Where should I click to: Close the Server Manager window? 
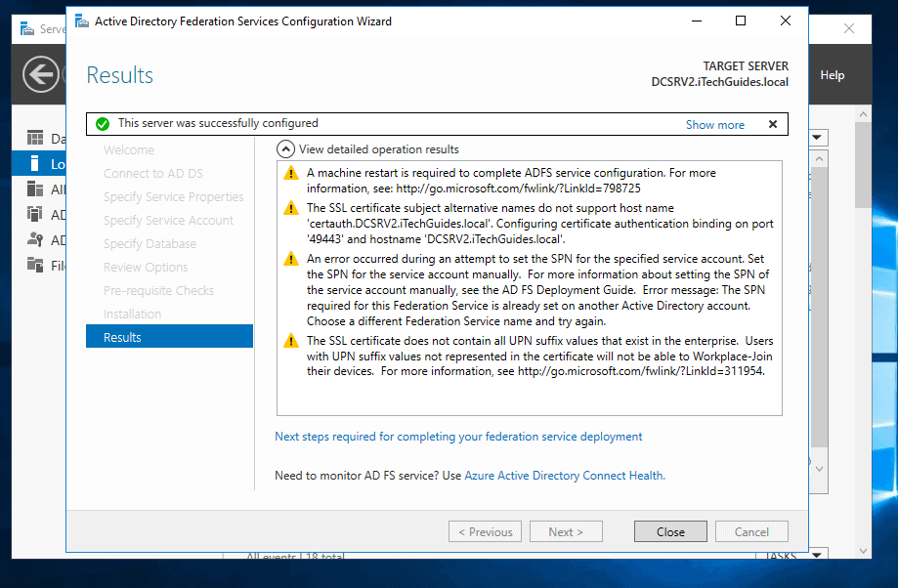[849, 28]
